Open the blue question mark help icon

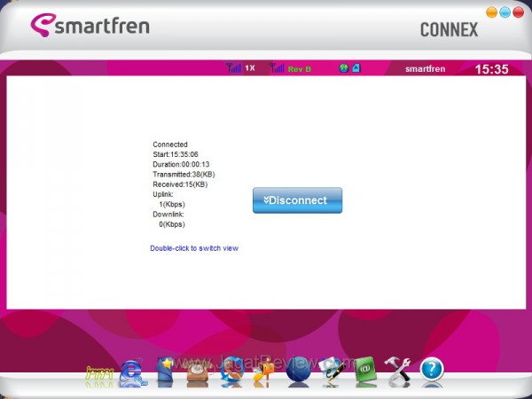[x=432, y=370]
